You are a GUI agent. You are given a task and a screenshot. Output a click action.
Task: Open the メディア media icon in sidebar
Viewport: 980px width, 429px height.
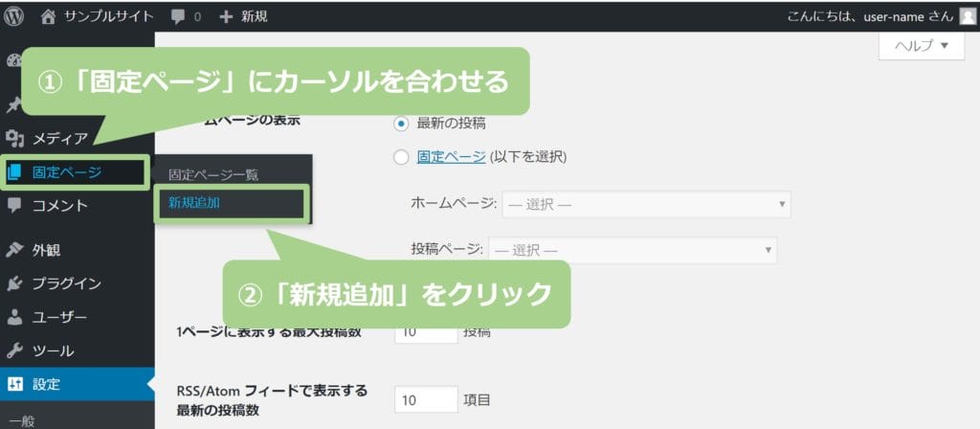[14, 138]
